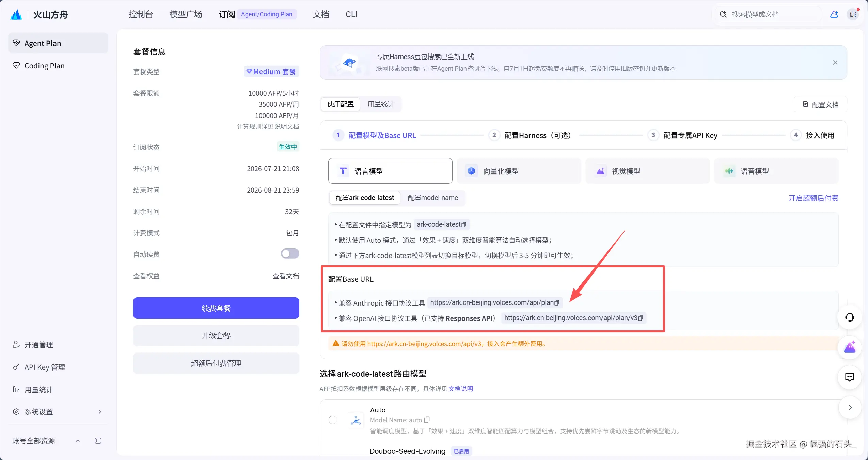868x460 pixels.
Task: Focus the 搜索模型或文档 search field
Action: click(769, 14)
